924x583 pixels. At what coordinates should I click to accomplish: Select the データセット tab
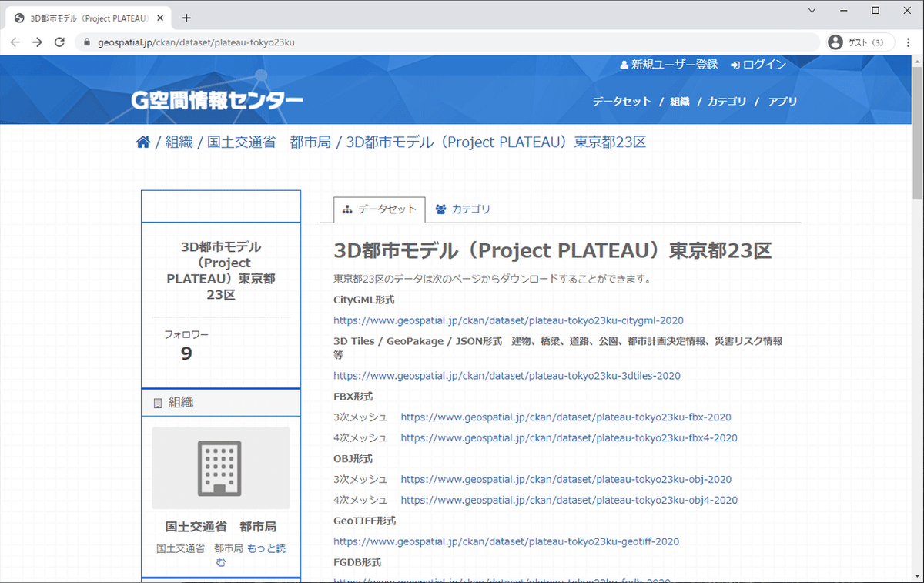(379, 209)
